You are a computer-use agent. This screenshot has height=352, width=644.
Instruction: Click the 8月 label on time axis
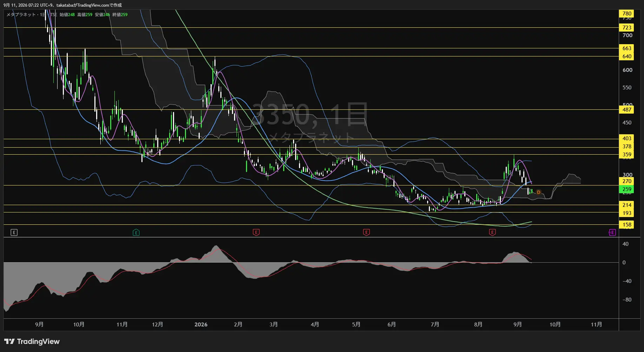(x=478, y=325)
